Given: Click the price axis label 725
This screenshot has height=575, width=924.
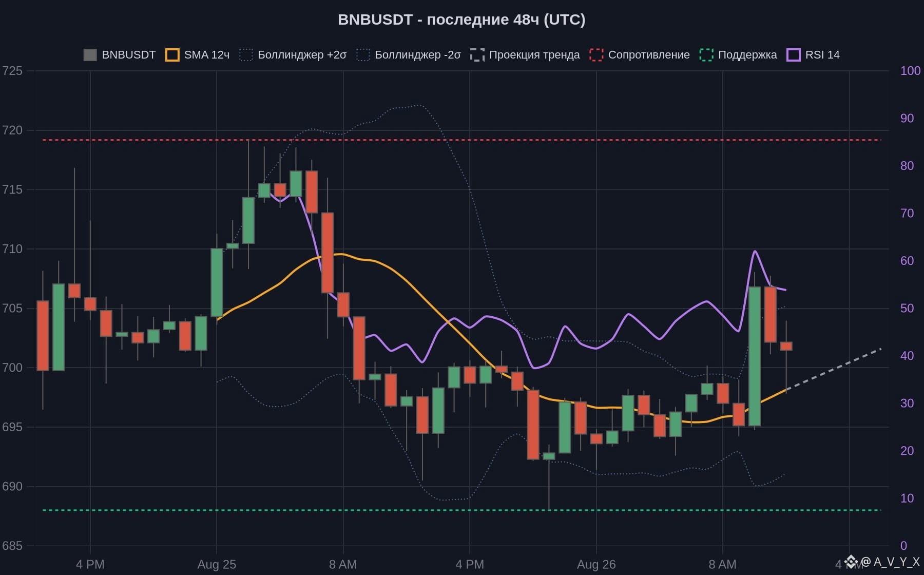Looking at the screenshot, I should pyautogui.click(x=12, y=71).
